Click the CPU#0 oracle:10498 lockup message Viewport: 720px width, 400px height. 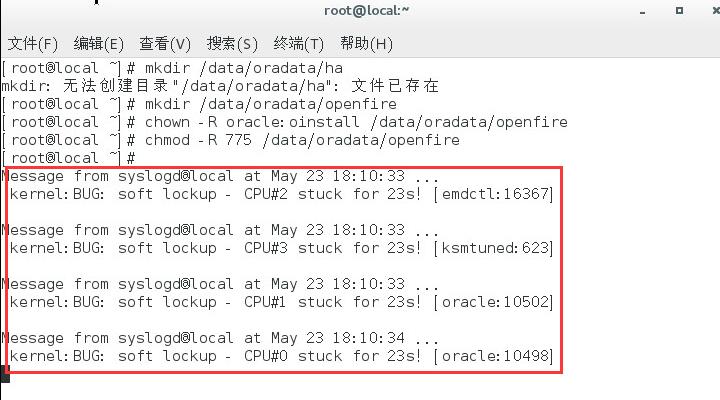coord(281,356)
